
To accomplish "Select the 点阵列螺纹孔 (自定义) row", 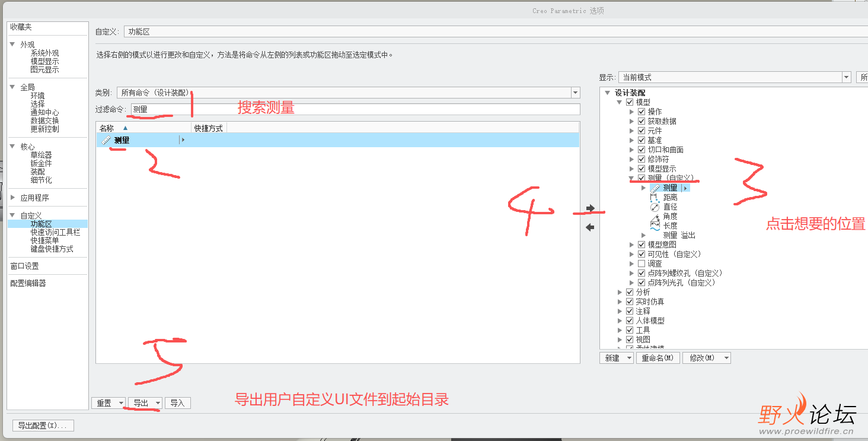I will (685, 273).
